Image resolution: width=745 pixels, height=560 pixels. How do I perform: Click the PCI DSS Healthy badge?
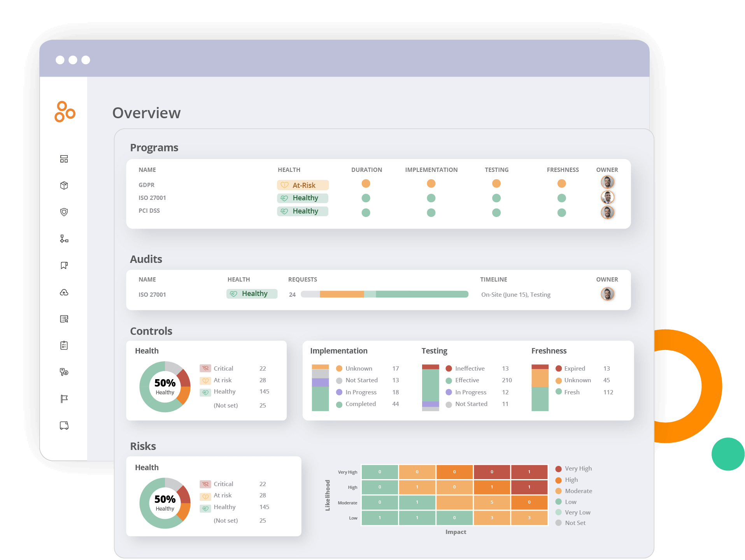303,211
